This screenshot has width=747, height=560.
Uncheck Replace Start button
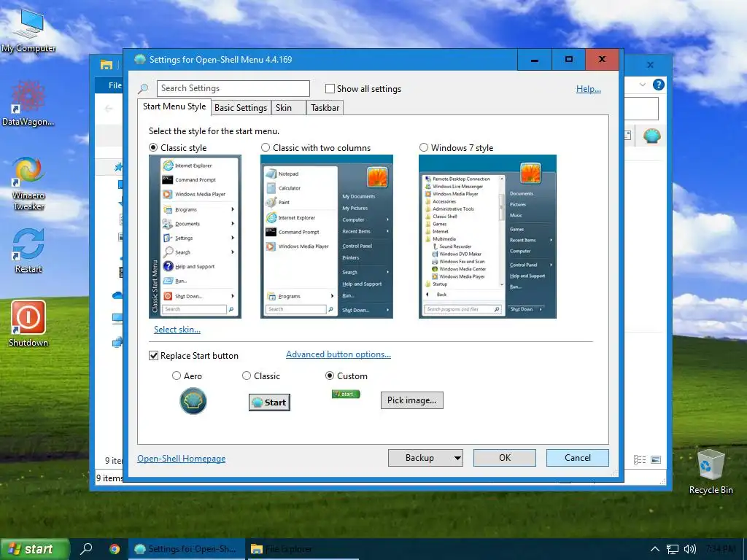coord(153,356)
